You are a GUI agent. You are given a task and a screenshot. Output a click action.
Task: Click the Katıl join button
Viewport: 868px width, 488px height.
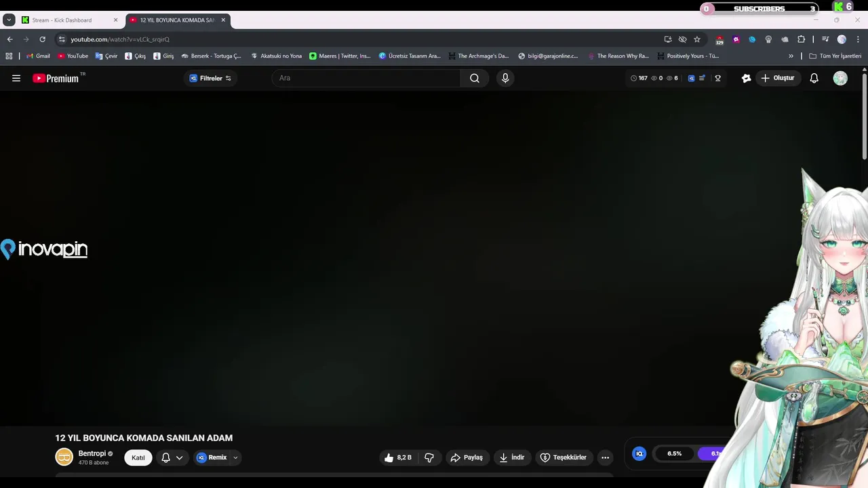[x=138, y=457]
